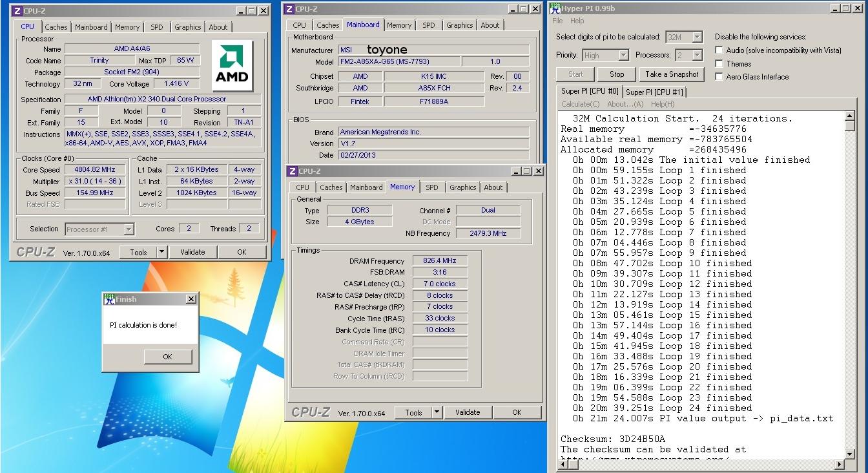This screenshot has width=868, height=473.
Task: Click the Tools button in the Memory window
Action: pos(413,412)
